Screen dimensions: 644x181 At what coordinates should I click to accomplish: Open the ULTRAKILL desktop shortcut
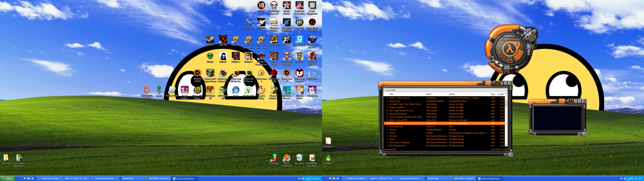pyautogui.click(x=261, y=23)
